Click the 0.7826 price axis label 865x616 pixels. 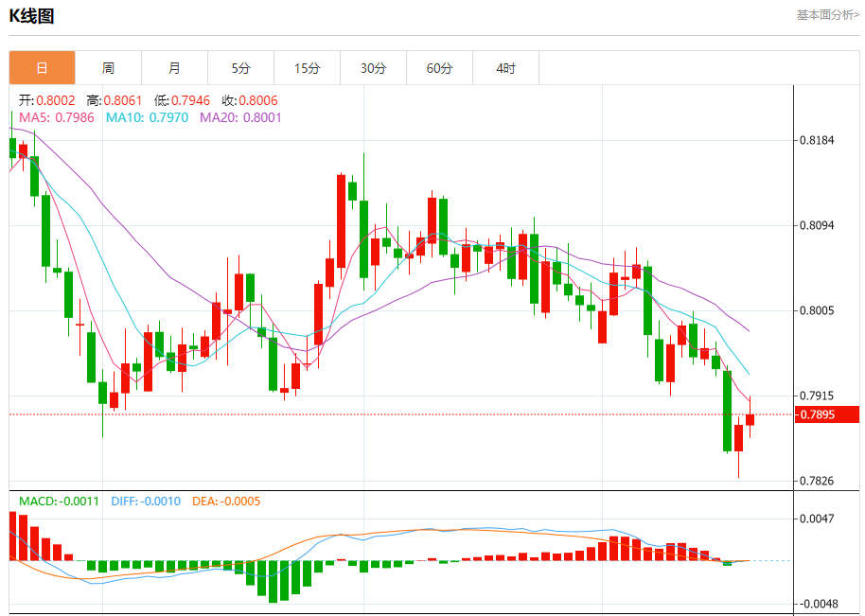817,481
